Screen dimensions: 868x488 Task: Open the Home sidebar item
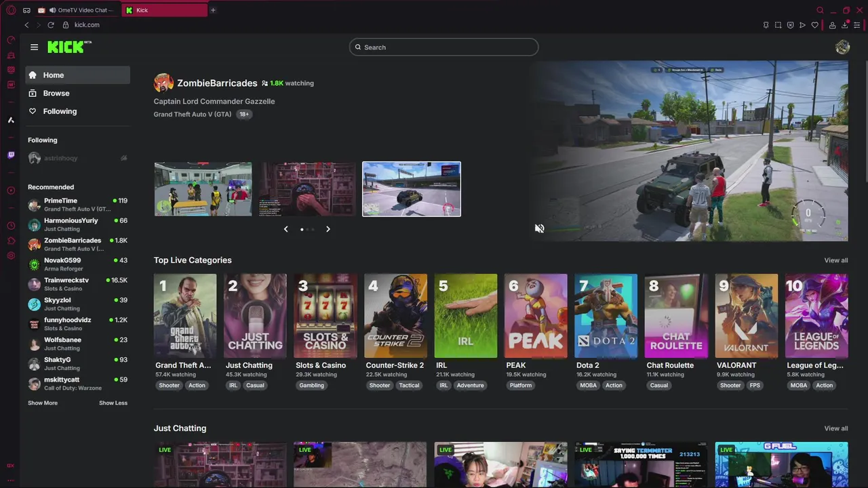pyautogui.click(x=77, y=75)
